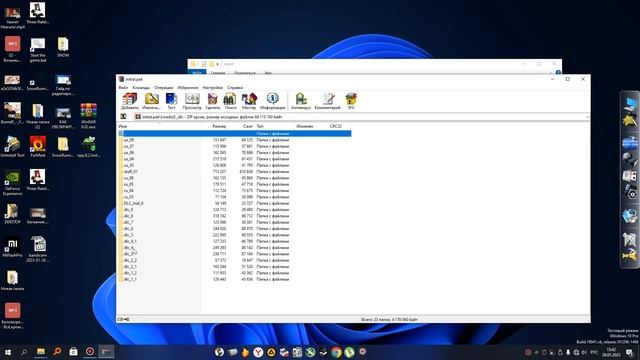Sort the list by the CRC32 column header
The image size is (640, 360).
336,126
